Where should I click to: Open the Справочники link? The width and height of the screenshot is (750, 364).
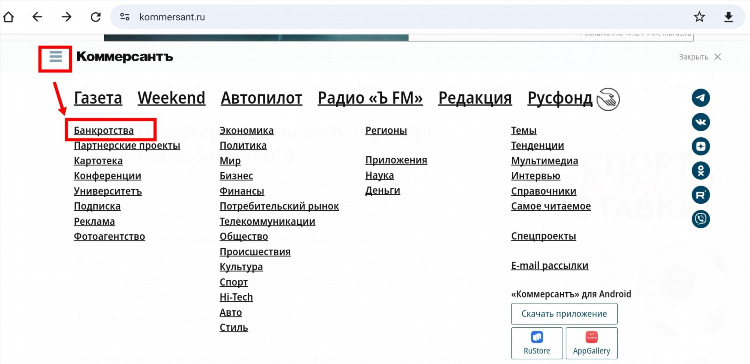[x=544, y=191]
